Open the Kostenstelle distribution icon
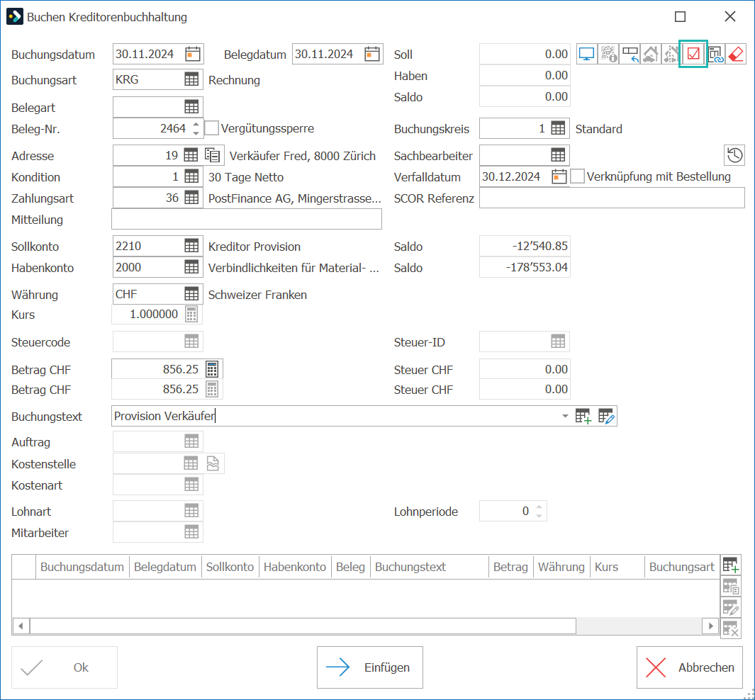The width and height of the screenshot is (755, 700). [x=213, y=463]
